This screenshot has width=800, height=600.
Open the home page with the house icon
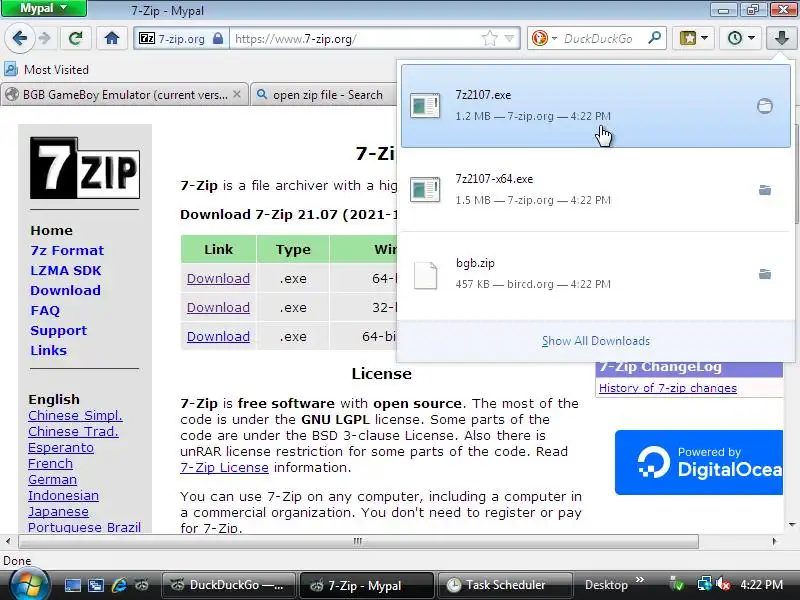pos(112,38)
